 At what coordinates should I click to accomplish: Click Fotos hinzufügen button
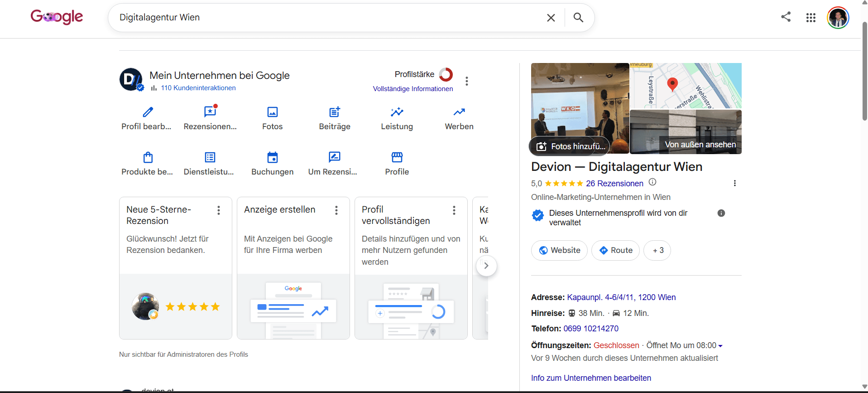coord(570,146)
